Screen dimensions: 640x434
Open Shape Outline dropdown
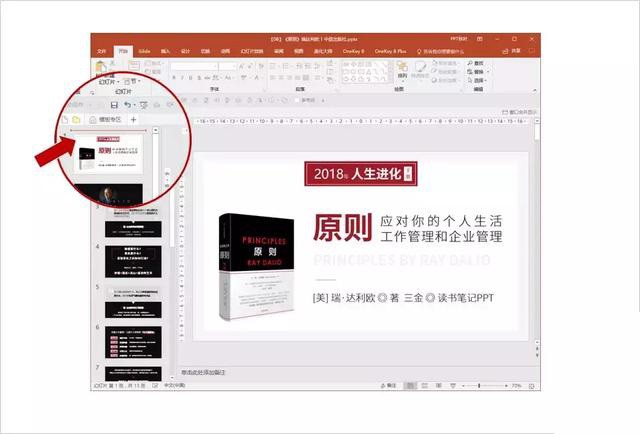445,72
